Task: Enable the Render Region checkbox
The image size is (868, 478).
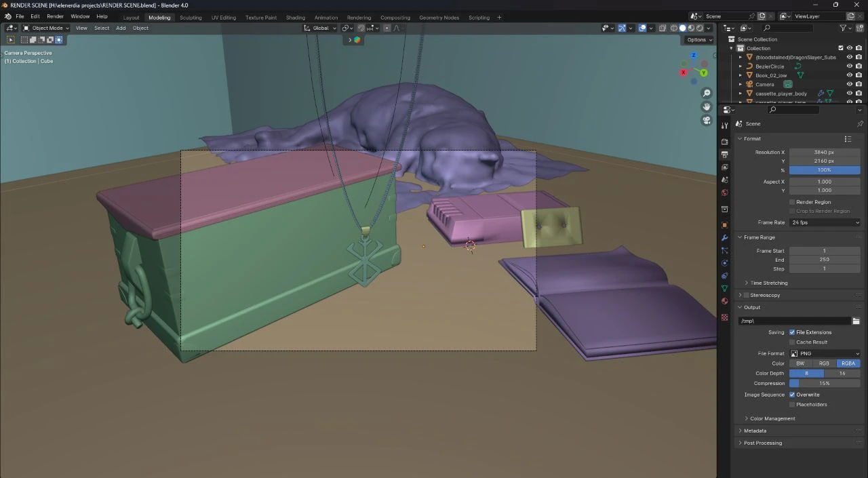Action: (x=792, y=202)
